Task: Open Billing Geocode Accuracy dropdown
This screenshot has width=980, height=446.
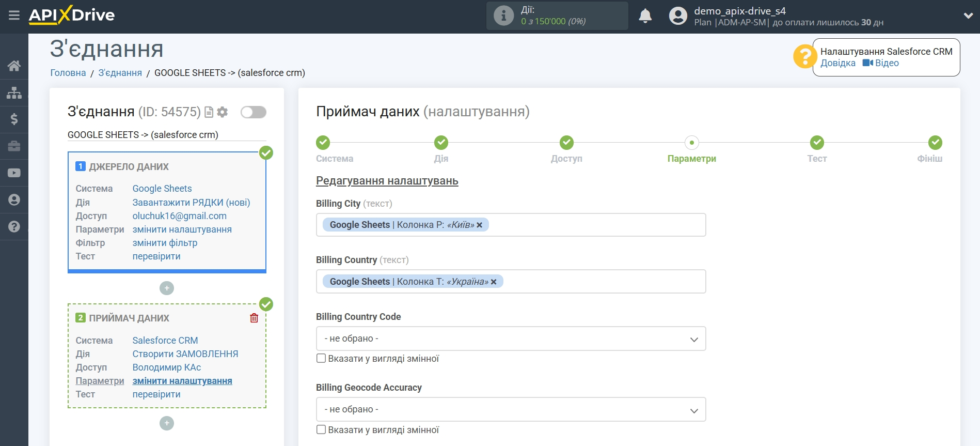Action: (511, 409)
